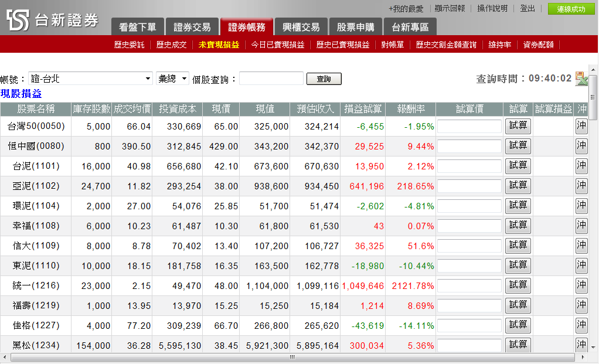This screenshot has width=599, height=364.
Task: Switch to the 看盤下單 tab
Action: [137, 27]
